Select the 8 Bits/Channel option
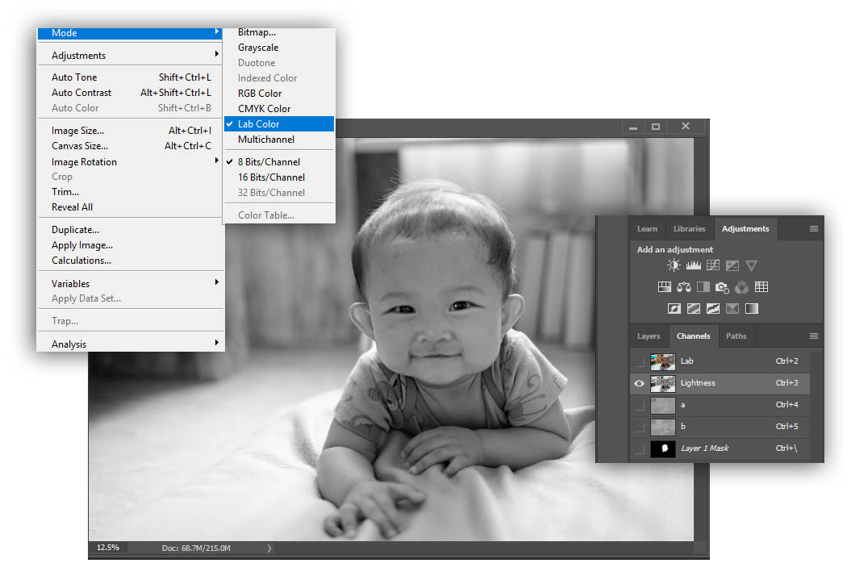This screenshot has height=588, width=868. (x=279, y=161)
